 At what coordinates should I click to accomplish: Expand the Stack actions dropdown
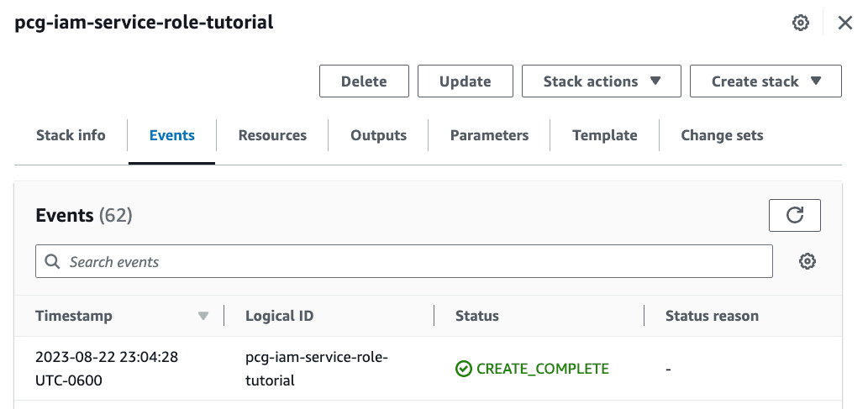(x=601, y=81)
